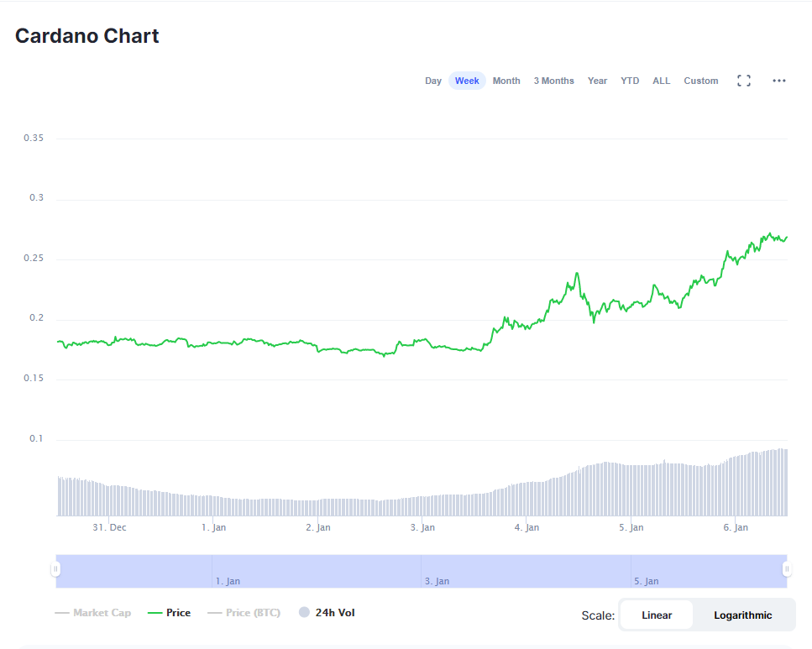The width and height of the screenshot is (812, 649).
Task: Grab right handle of range navigator
Action: (x=787, y=569)
